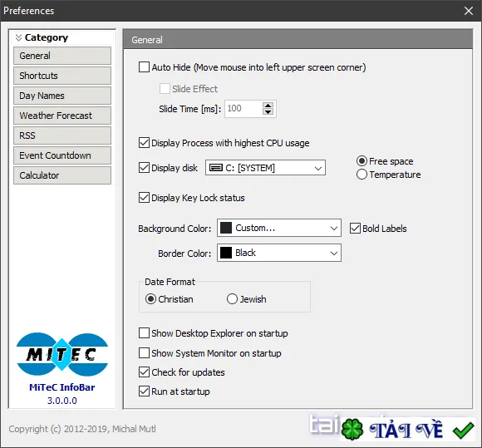Decrease Slide Time with down arrow
This screenshot has height=448, width=482.
268,112
